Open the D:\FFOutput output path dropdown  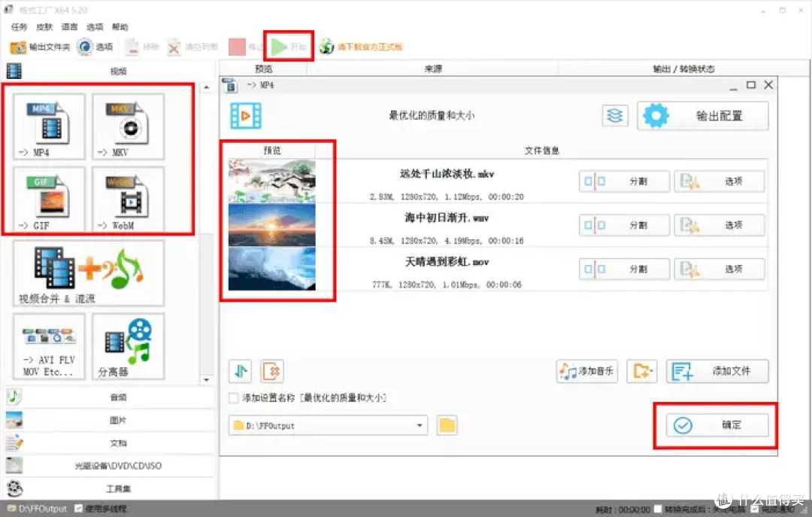click(329, 425)
